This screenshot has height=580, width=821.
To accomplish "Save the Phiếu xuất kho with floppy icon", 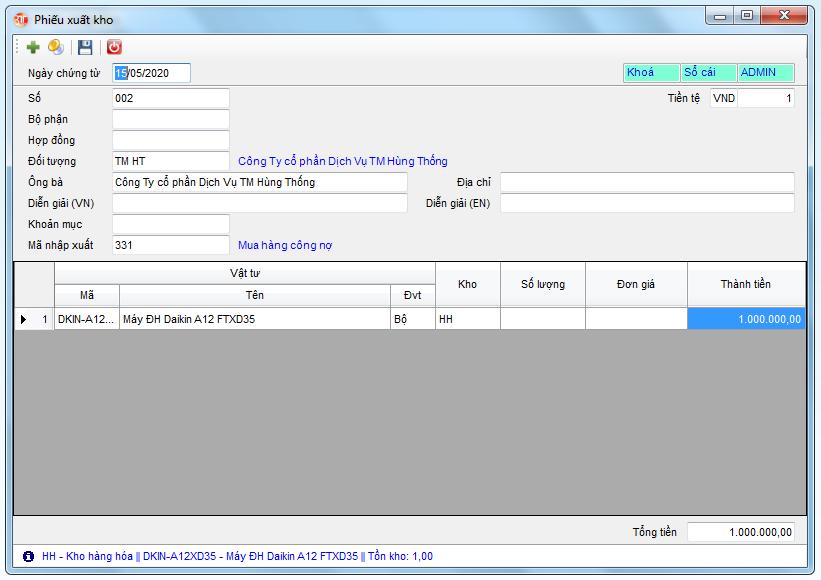I will (86, 46).
